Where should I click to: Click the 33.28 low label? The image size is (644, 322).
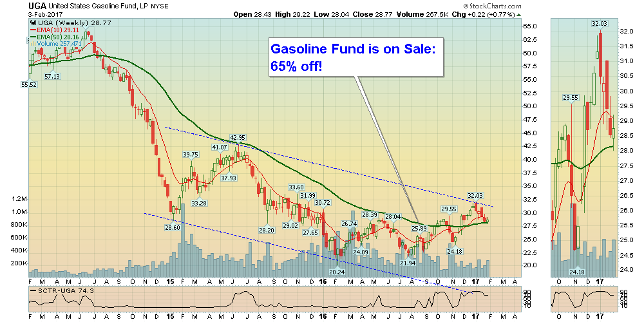tap(199, 203)
